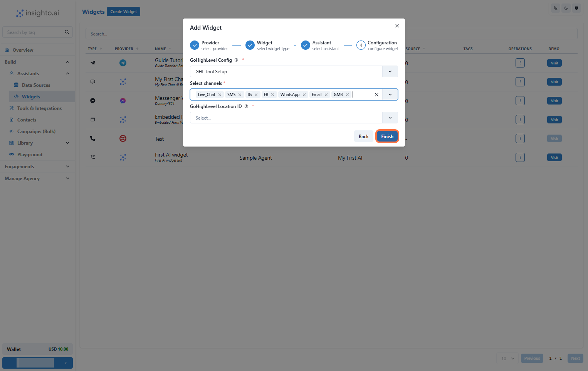Go to the Assistant step
The height and width of the screenshot is (371, 588).
coord(320,46)
